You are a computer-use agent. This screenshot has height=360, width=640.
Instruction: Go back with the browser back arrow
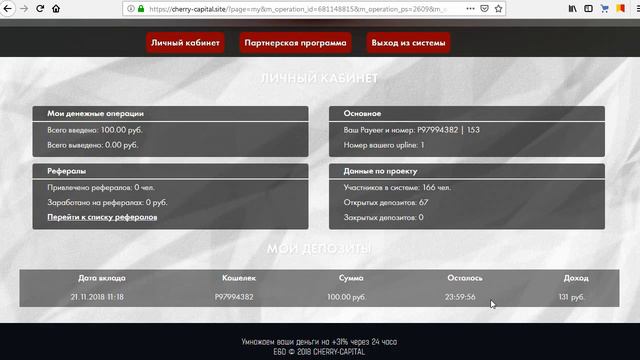click(x=7, y=8)
